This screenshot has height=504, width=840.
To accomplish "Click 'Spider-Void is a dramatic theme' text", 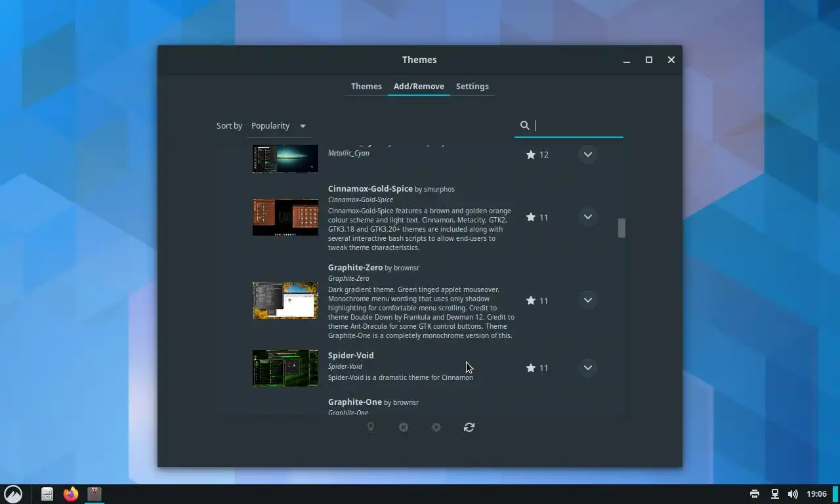I will coord(400,377).
